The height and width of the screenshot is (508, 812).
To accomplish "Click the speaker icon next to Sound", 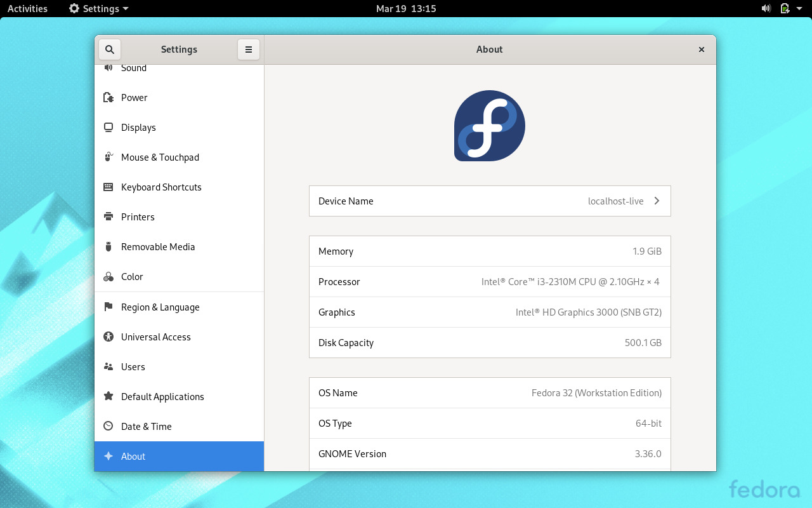I will [108, 67].
